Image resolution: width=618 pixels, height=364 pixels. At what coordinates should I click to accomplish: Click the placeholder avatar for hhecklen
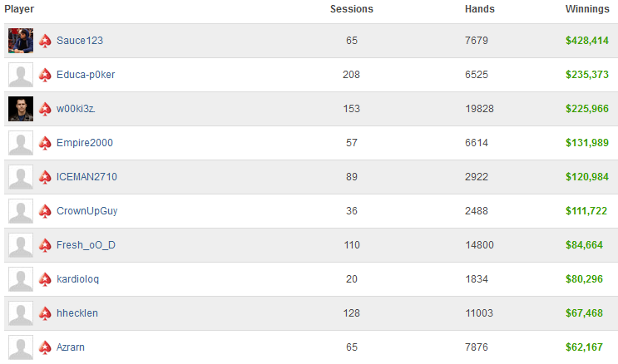coord(21,313)
